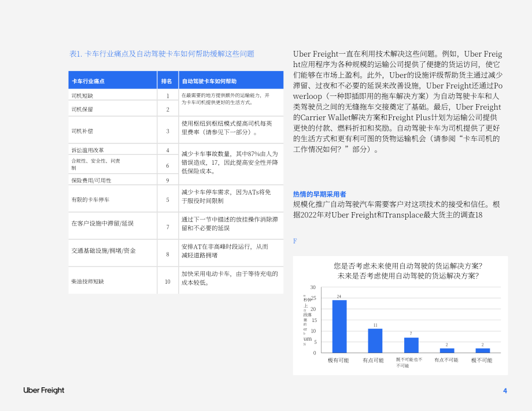Select the description starting 通过下一节中描述的放挂操作
Screen dimensions: 532x411
tap(230, 224)
